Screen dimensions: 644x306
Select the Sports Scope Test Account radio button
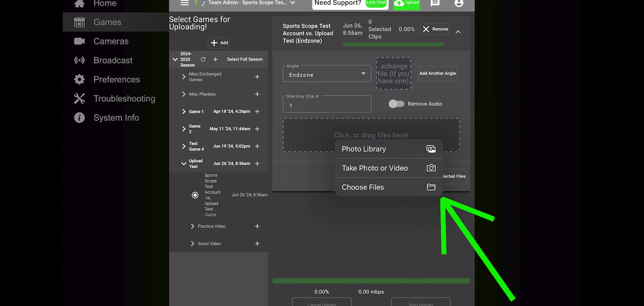pos(195,195)
